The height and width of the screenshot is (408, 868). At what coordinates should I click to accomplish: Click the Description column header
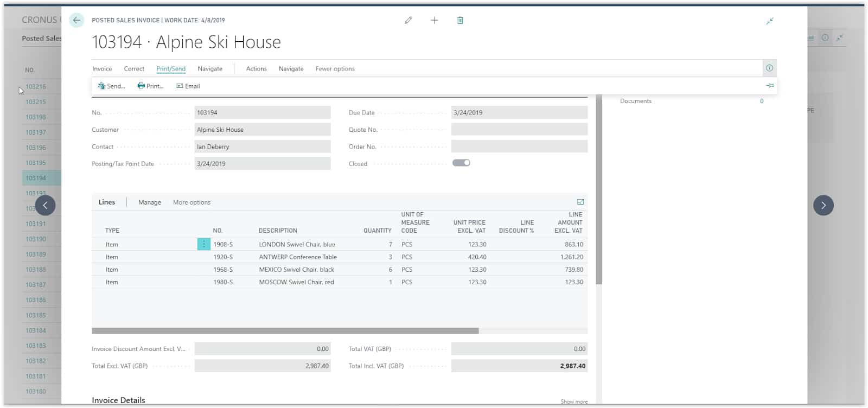tap(278, 231)
